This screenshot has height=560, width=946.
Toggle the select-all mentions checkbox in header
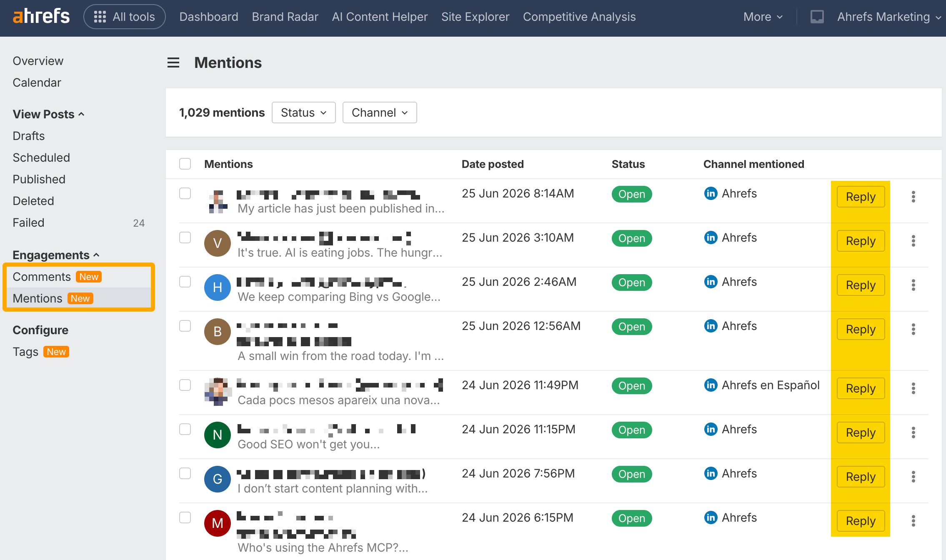[185, 164]
